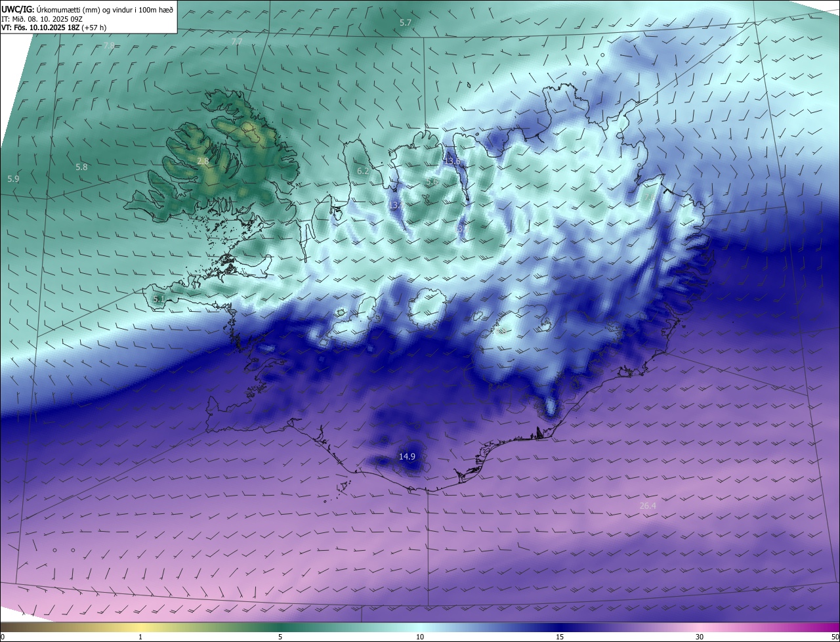The image size is (840, 642).
Task: Click the 5.6 precipitation value label
Action: click(x=432, y=182)
